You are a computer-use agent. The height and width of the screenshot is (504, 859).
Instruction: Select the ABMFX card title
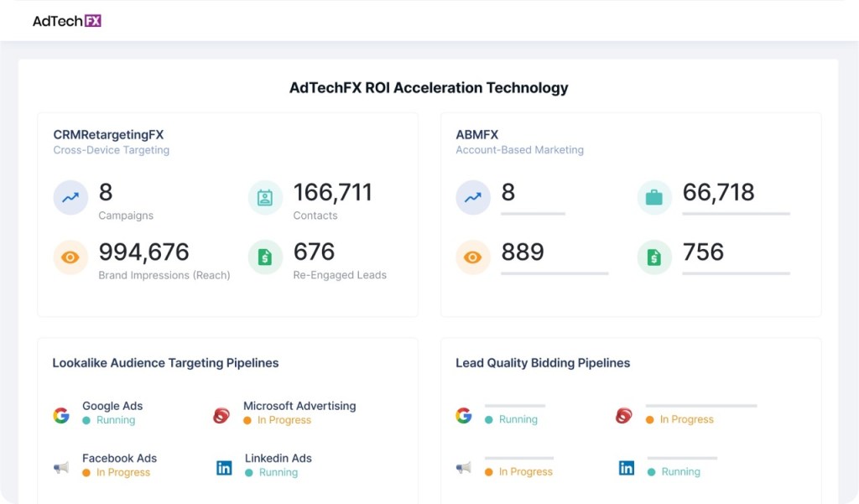(479, 134)
